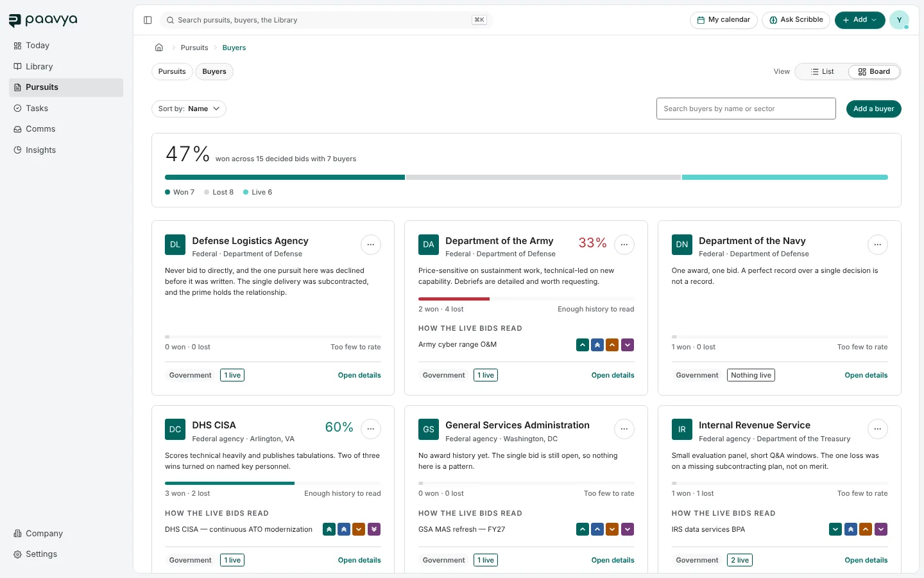Open details for Department of the Navy
The image size is (924, 578).
tap(866, 375)
